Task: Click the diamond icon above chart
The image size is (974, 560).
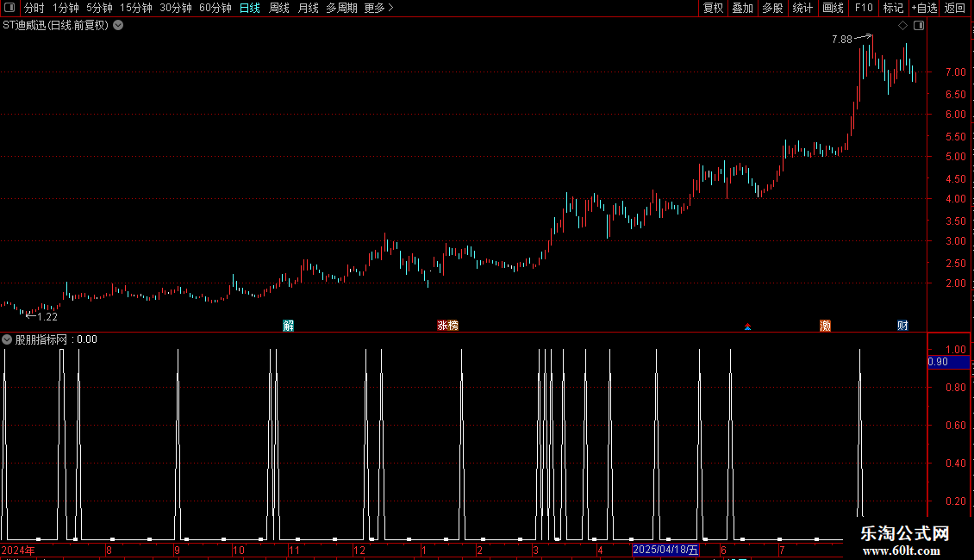Action: [903, 26]
